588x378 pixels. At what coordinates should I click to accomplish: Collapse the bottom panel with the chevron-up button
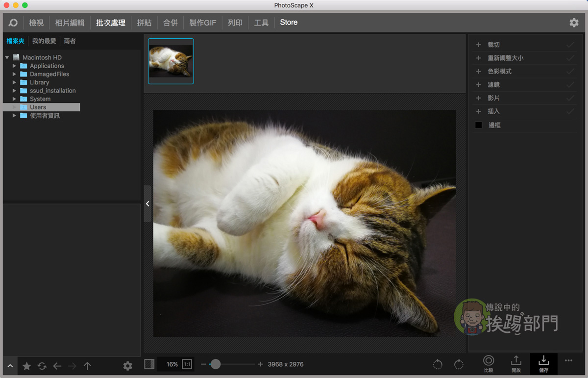tap(10, 366)
